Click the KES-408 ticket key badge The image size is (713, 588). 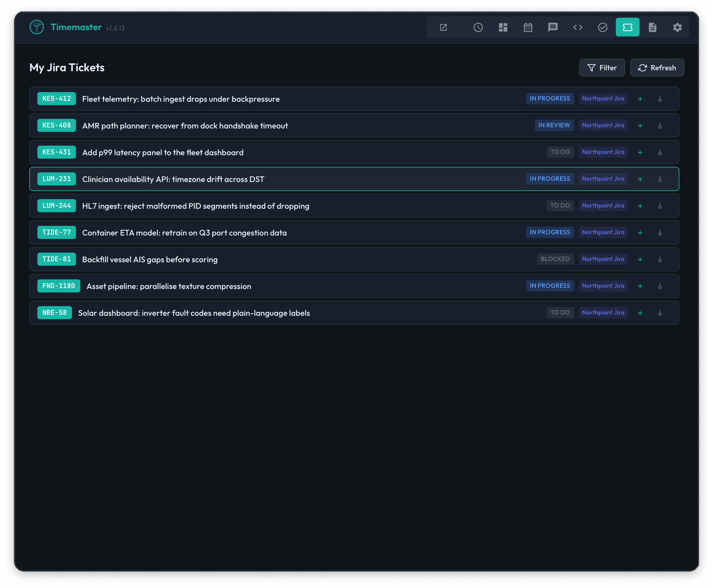pos(57,125)
